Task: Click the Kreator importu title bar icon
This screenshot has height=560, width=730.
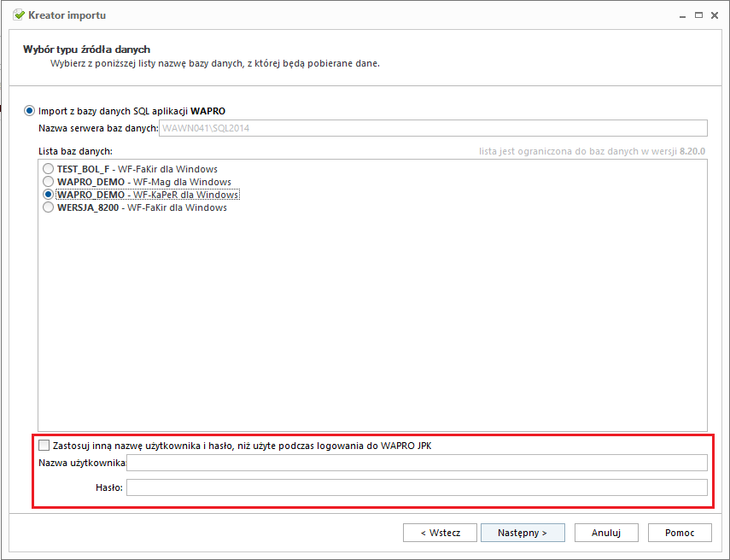Action: 19,15
